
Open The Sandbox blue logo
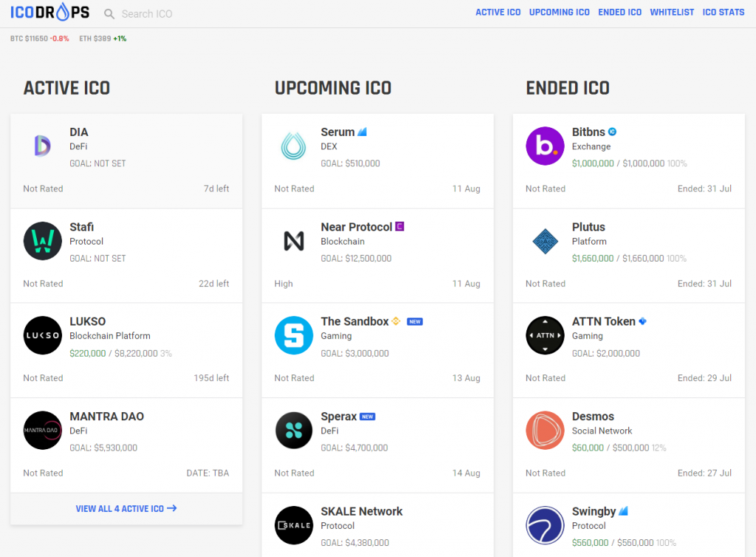[x=294, y=335]
